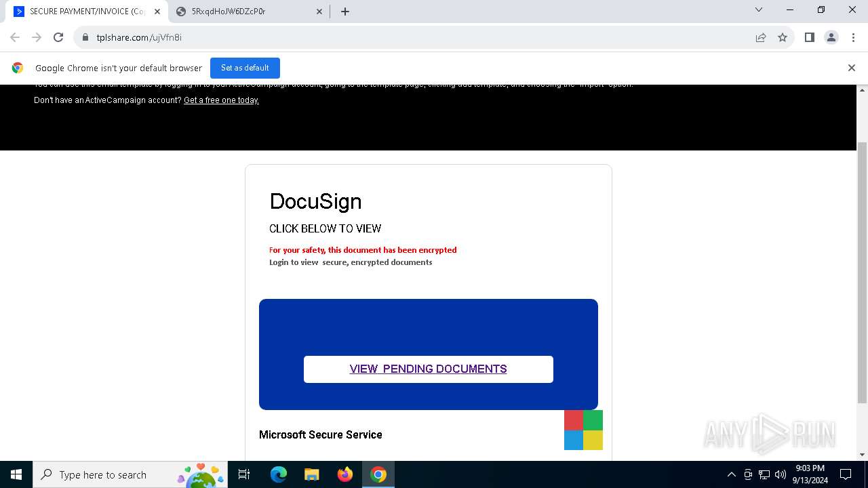Bookmark this page with the star
868x488 pixels.
(x=783, y=37)
